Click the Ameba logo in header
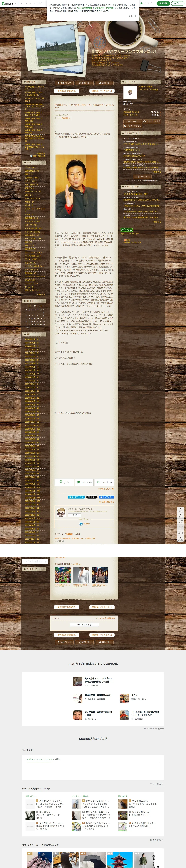Viewport: 186px width, 868px height. 7,3
